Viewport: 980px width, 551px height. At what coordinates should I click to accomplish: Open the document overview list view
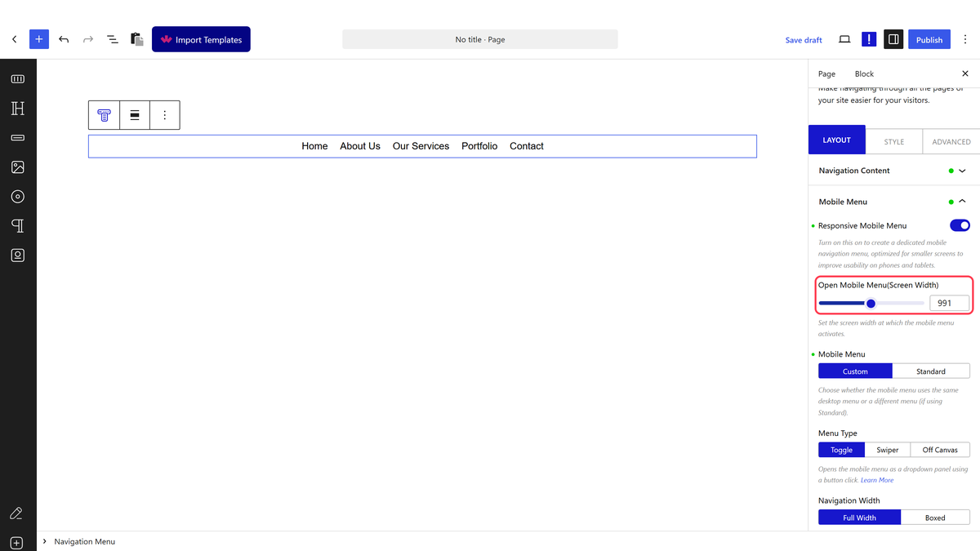tap(113, 39)
